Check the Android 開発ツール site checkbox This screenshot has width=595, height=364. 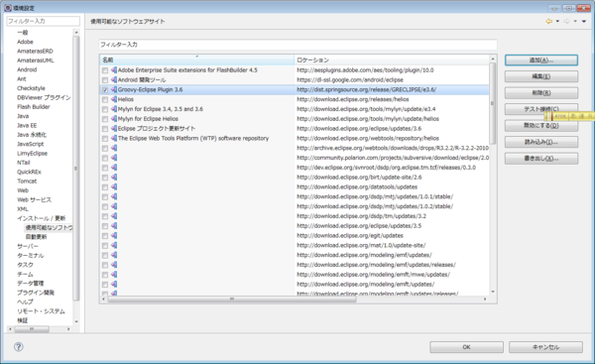coord(105,80)
